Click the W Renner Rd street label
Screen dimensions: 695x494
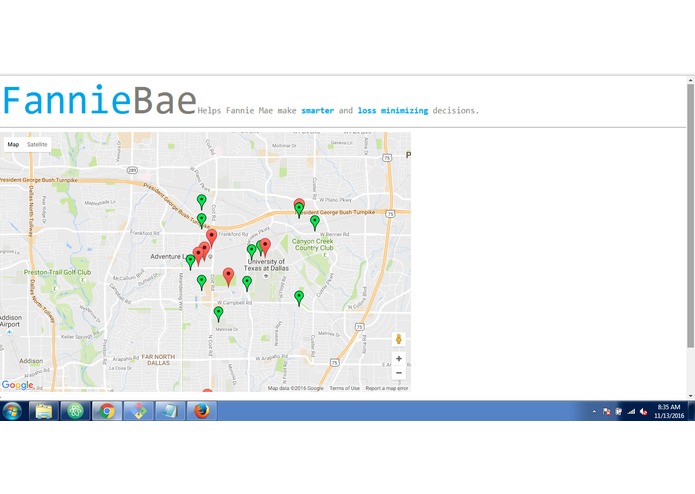pos(334,234)
